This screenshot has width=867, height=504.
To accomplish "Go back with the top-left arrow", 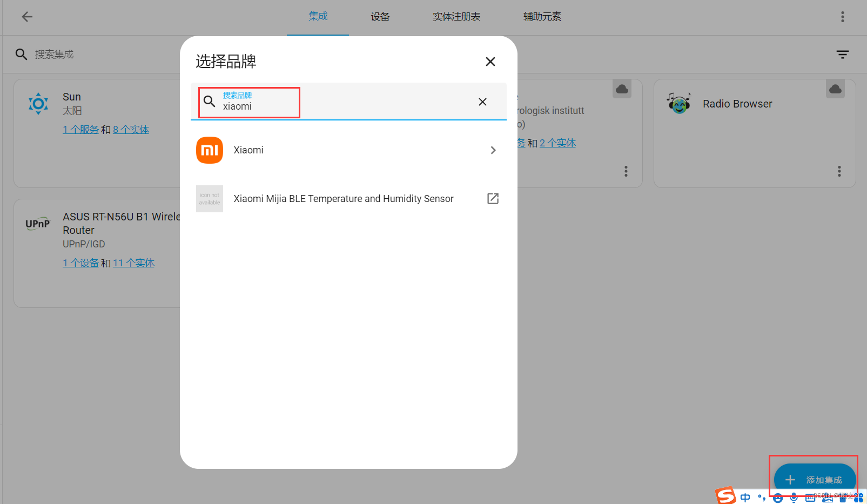I will 27,17.
